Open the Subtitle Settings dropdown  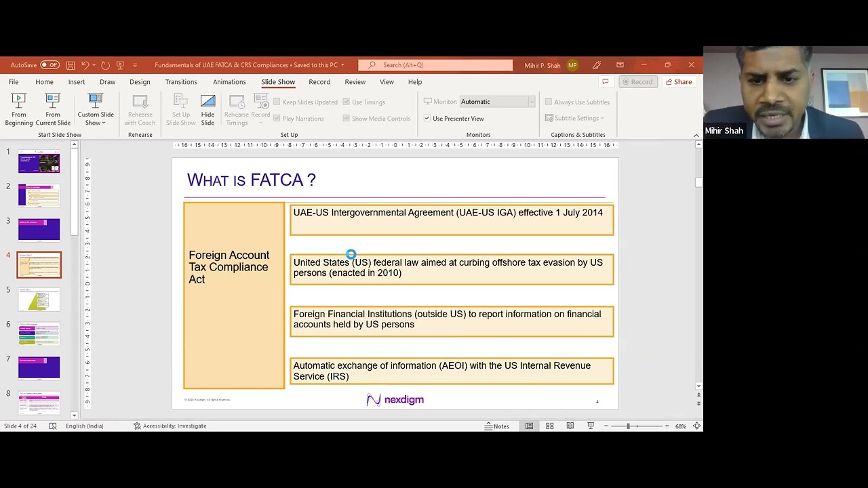pos(574,119)
